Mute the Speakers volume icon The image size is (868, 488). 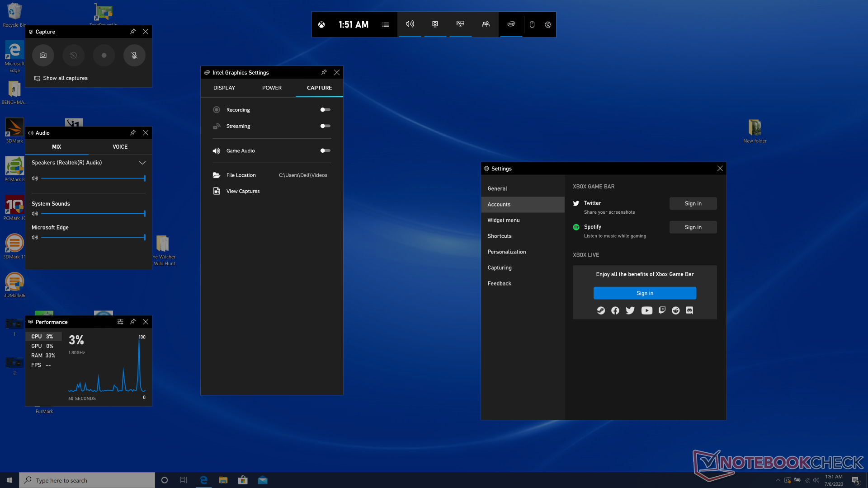tap(35, 178)
